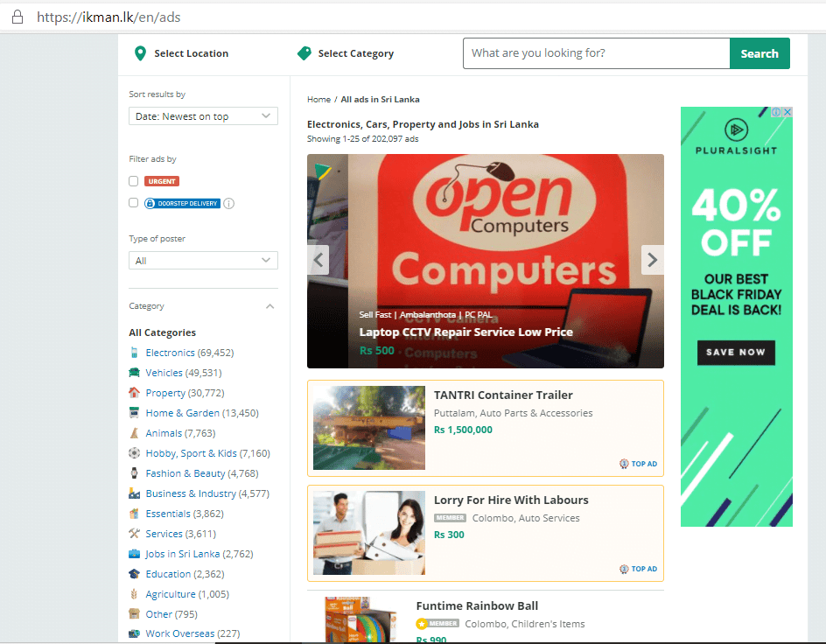Click the browser address bar URL
Image resolution: width=826 pixels, height=644 pixels.
click(x=108, y=17)
